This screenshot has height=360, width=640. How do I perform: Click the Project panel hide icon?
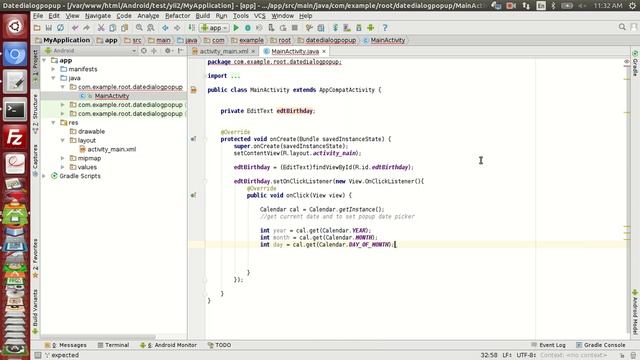pyautogui.click(x=180, y=51)
